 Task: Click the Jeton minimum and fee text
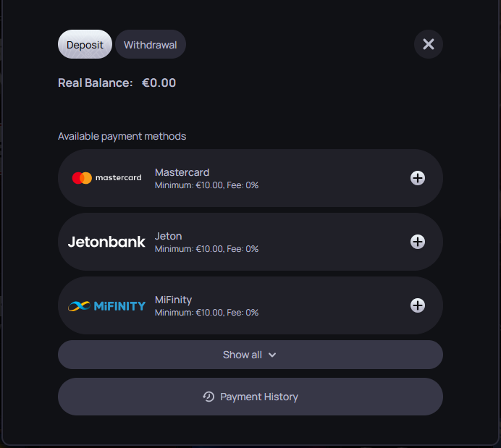[x=206, y=249]
